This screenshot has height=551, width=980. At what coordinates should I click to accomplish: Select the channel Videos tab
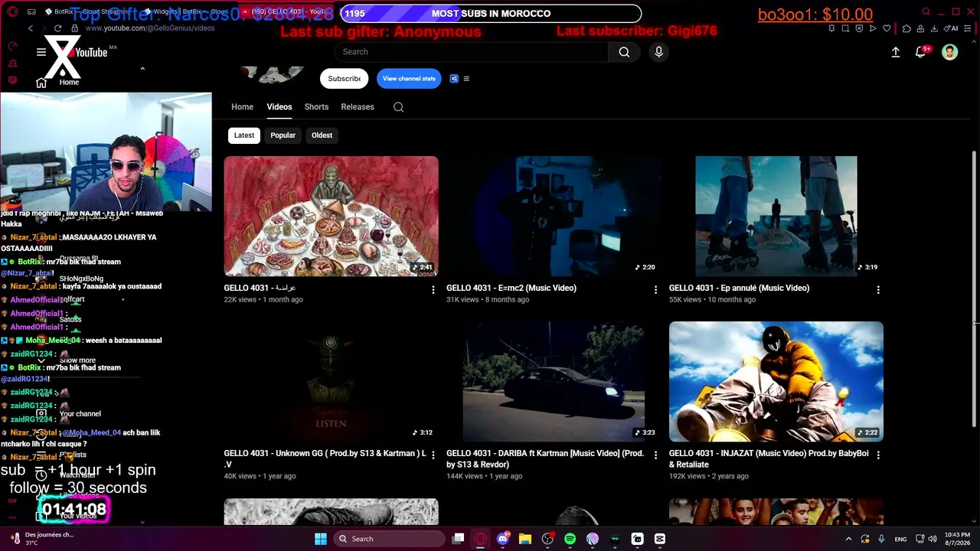[x=279, y=107]
